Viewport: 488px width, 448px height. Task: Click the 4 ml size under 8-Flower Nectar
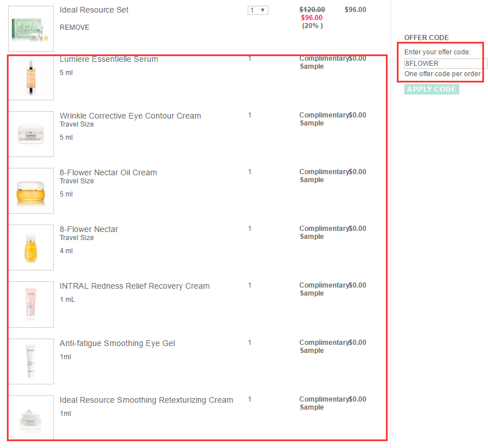(67, 251)
